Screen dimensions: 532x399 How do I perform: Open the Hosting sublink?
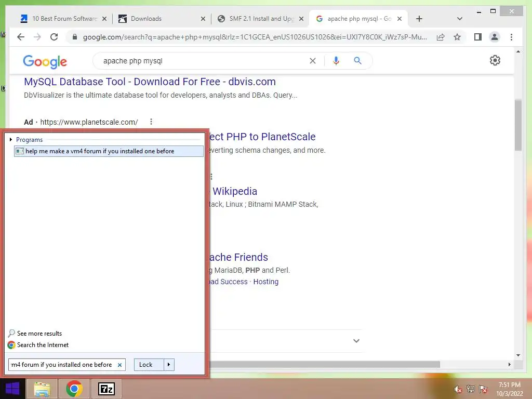point(265,282)
